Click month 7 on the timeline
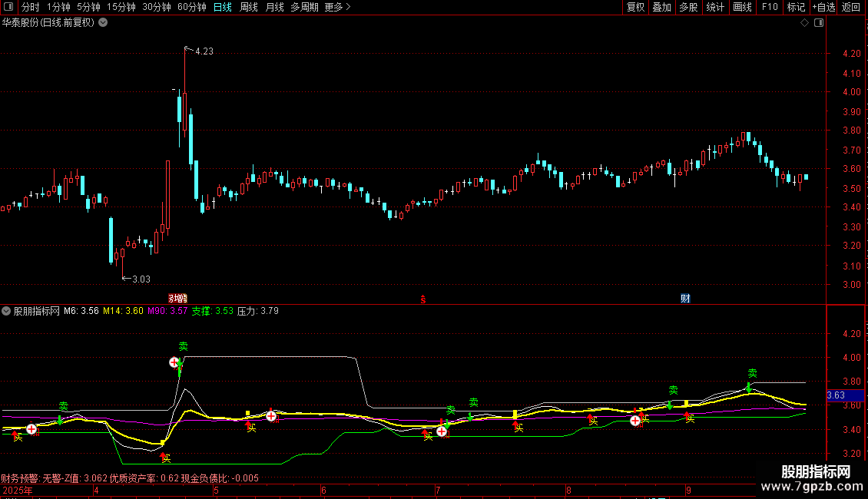868x499 pixels. click(x=437, y=491)
